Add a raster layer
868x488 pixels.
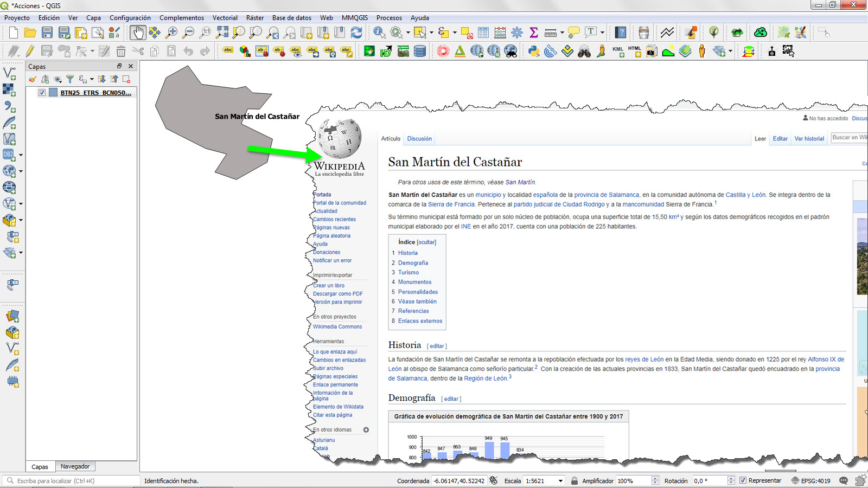10,89
